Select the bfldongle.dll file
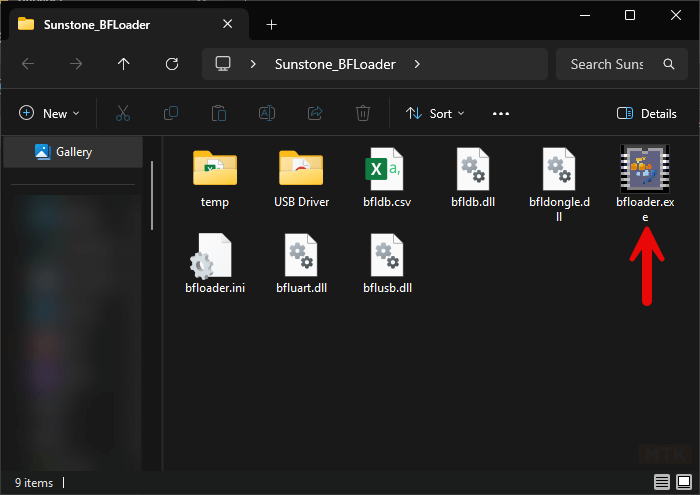The image size is (700, 495). (x=559, y=184)
